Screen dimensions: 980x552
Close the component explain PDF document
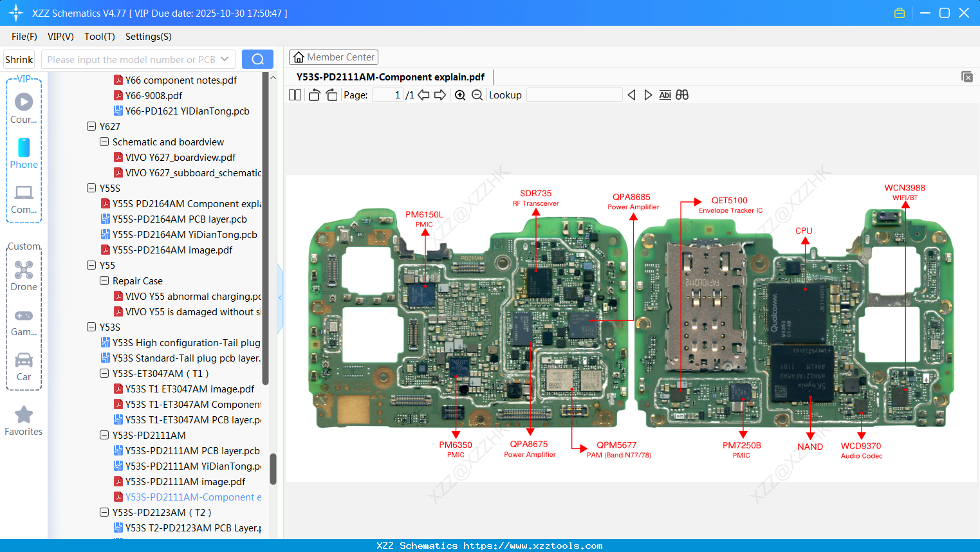coord(966,77)
